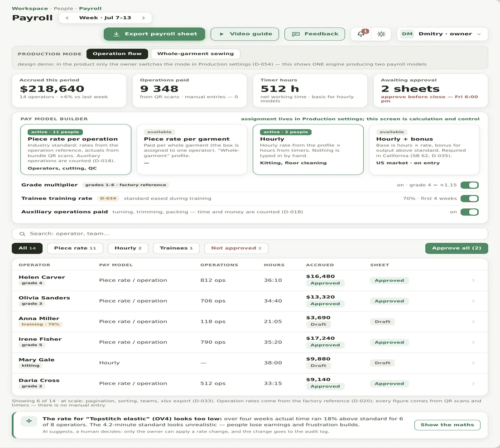Filter by the All 14 tab
Screen dimensions: 500x448
pyautogui.click(x=27, y=248)
